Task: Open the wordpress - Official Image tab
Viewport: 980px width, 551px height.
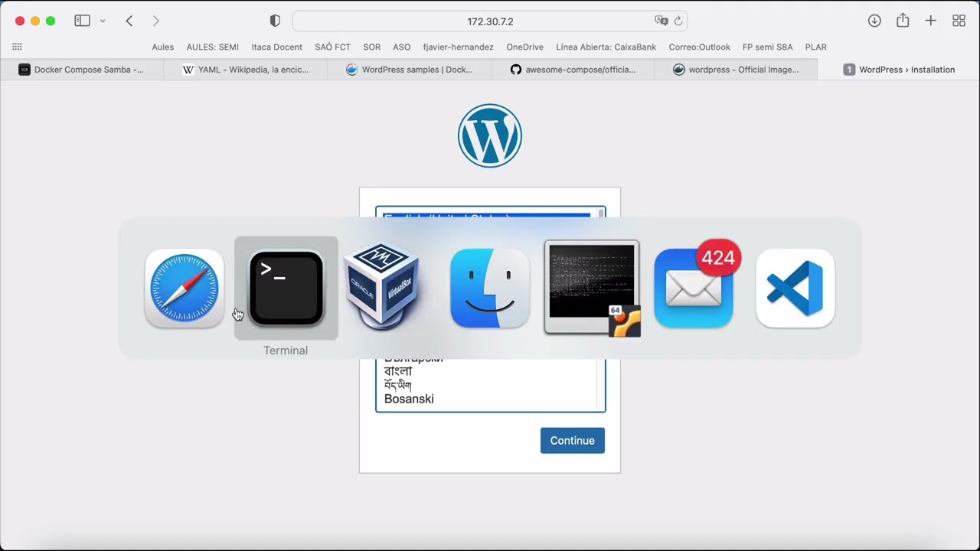Action: pyautogui.click(x=736, y=70)
